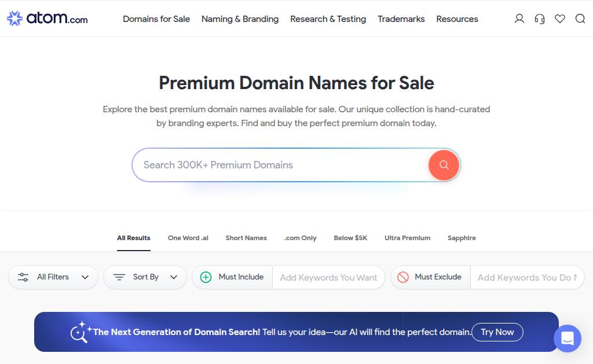The width and height of the screenshot is (593, 364).
Task: Click the orange search submit button
Action: [x=444, y=165]
